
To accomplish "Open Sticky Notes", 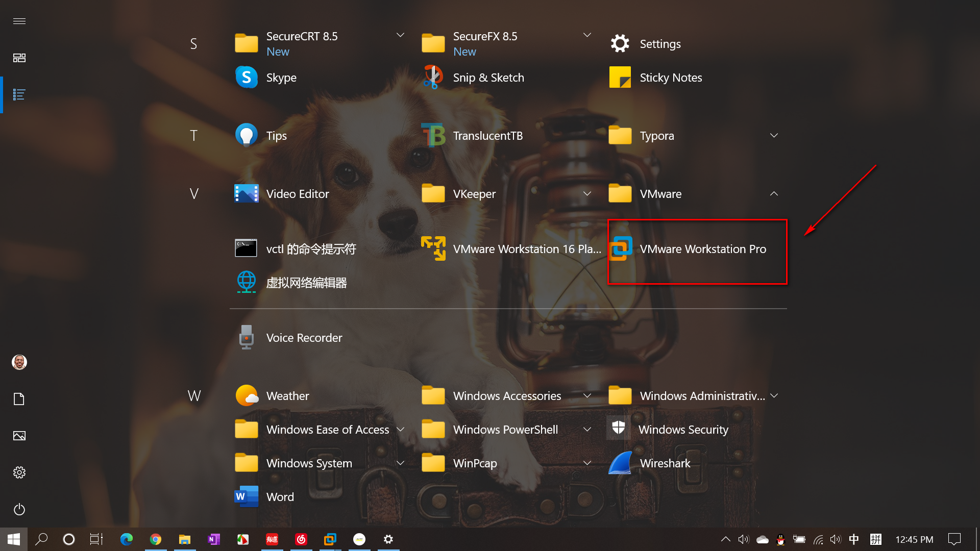I will (x=670, y=78).
